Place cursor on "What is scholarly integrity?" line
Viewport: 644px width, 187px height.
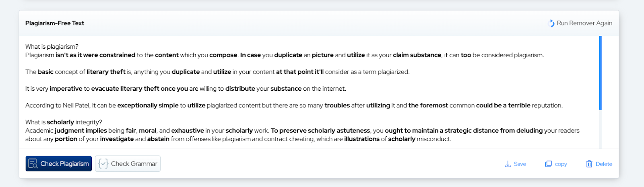[x=64, y=122]
